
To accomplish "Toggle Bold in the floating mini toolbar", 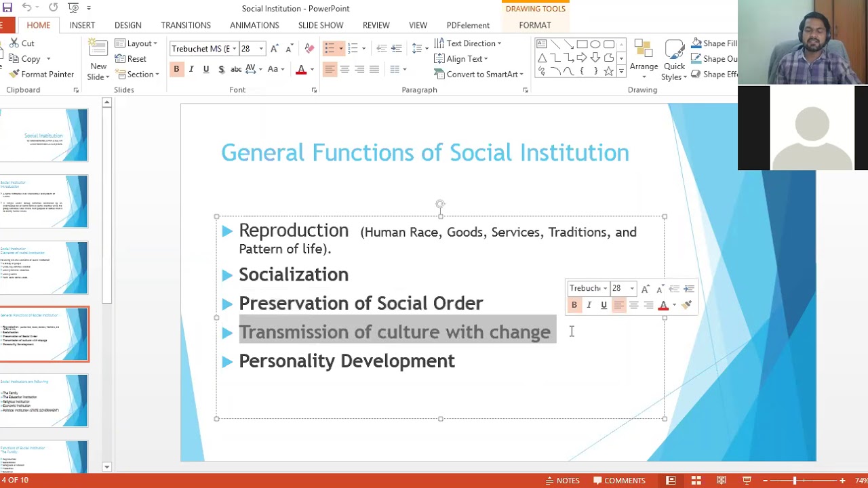I will pyautogui.click(x=574, y=305).
